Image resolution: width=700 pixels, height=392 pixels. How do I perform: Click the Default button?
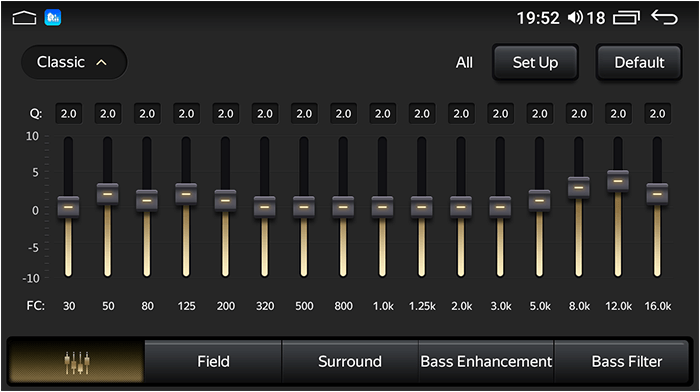point(639,63)
